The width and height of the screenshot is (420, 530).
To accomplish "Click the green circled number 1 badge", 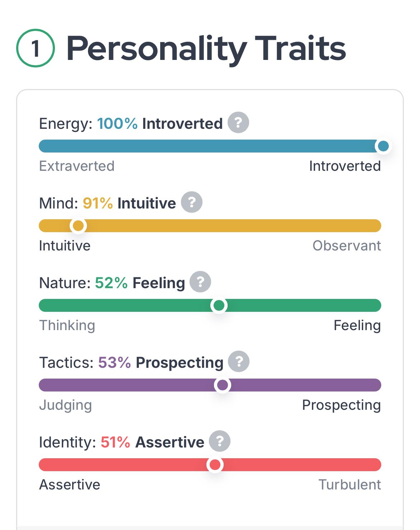I will 36,48.
